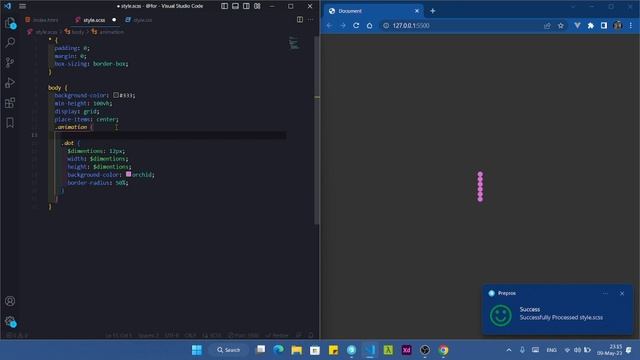Image resolution: width=640 pixels, height=360 pixels.
Task: Open the Manage gear menu in VS Code
Action: point(10,321)
